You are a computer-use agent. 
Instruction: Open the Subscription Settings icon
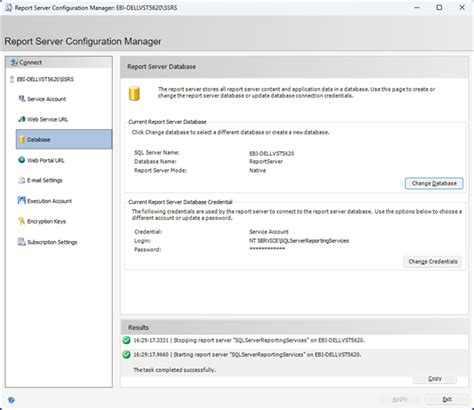tap(22, 242)
